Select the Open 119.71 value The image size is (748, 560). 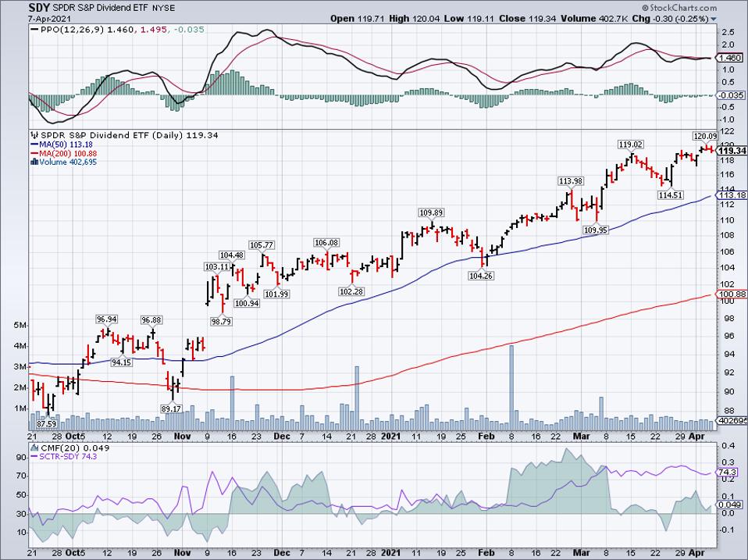(358, 19)
